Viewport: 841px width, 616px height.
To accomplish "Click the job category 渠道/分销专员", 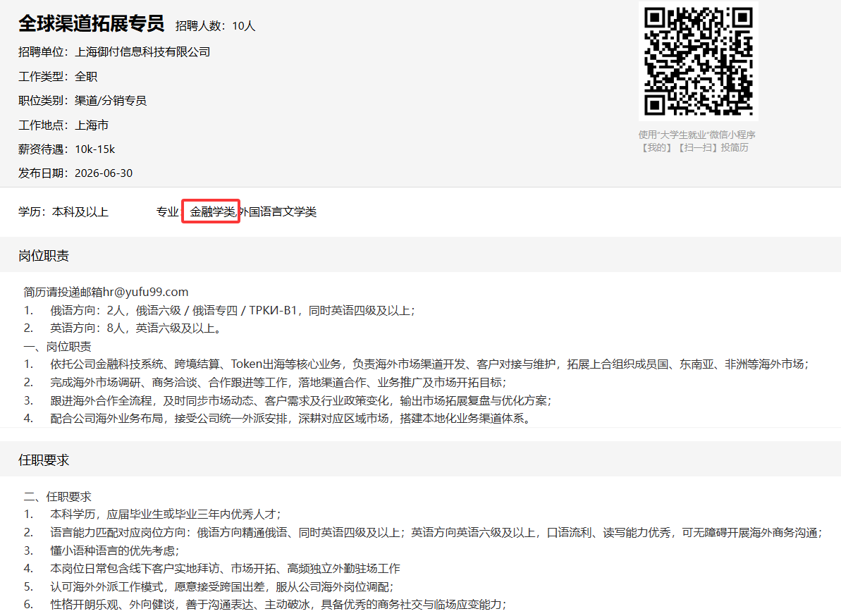I will (111, 101).
